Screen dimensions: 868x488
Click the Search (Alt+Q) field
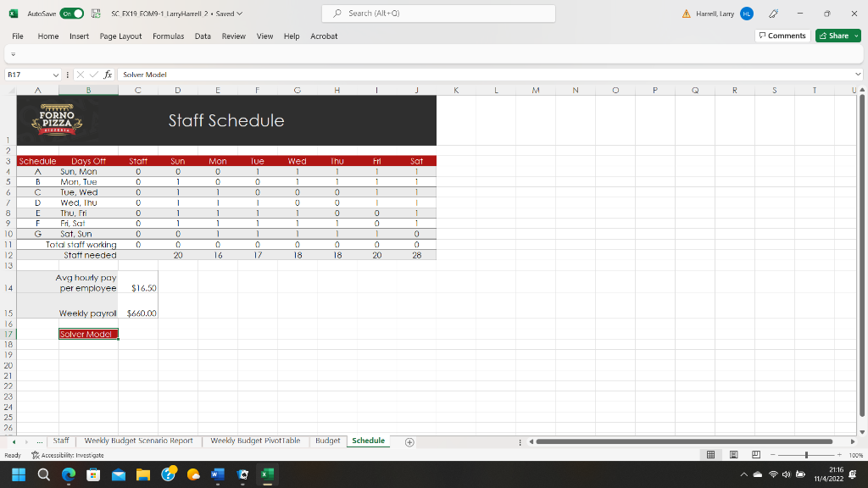[x=437, y=14]
